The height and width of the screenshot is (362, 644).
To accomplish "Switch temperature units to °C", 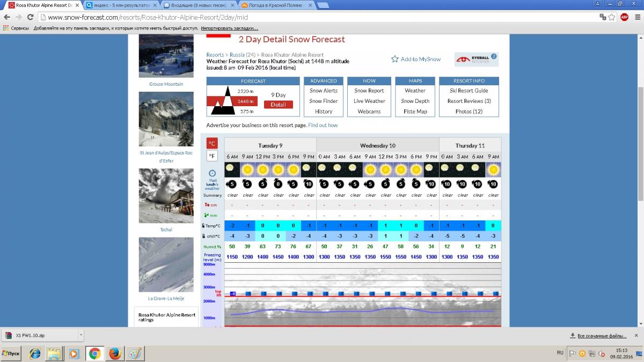I will [212, 144].
